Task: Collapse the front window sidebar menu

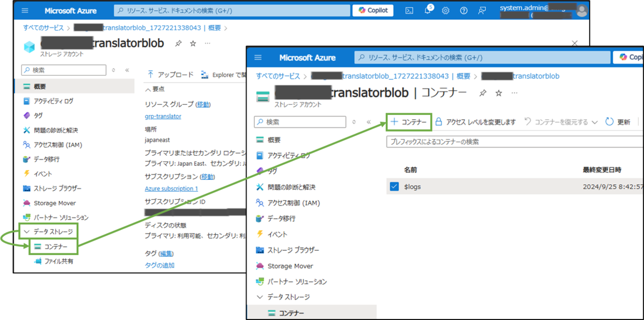Action: tap(369, 122)
